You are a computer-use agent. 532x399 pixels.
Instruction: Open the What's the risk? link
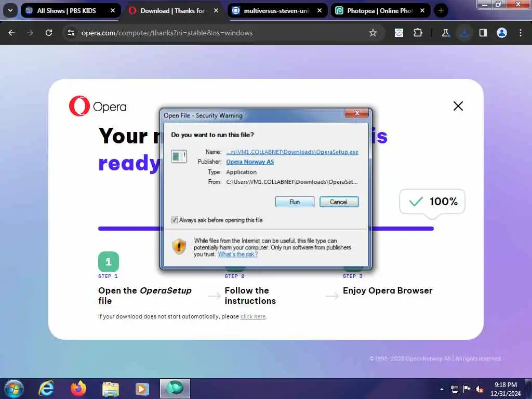[238, 254]
